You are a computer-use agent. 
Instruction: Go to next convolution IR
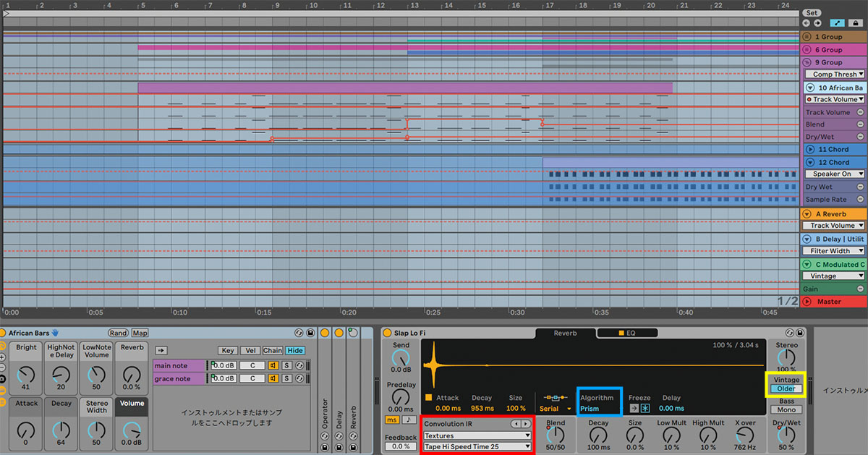[x=526, y=423]
